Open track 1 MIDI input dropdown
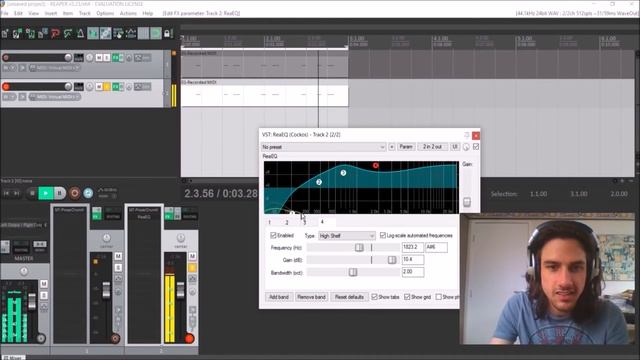This screenshot has width=640, height=360. click(54, 68)
